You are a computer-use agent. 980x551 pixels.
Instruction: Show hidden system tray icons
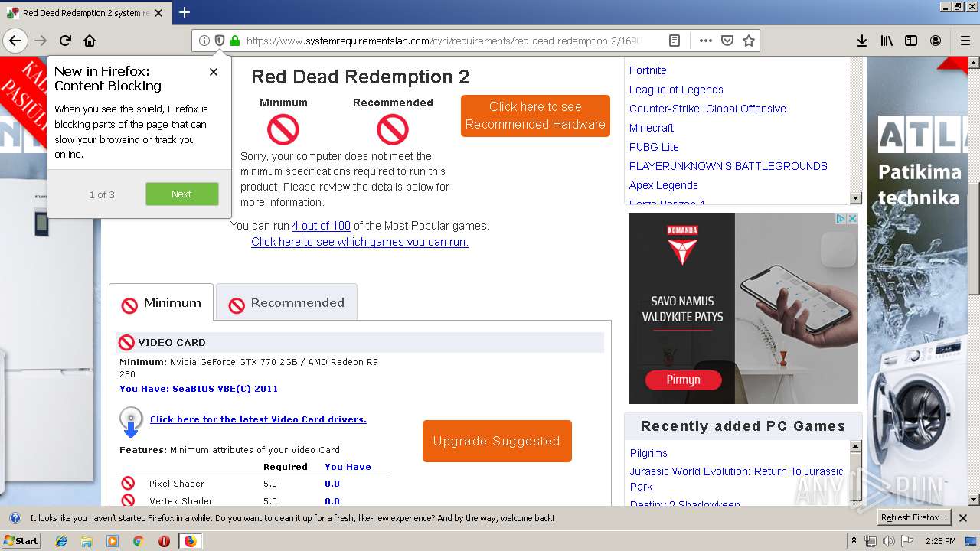(854, 541)
